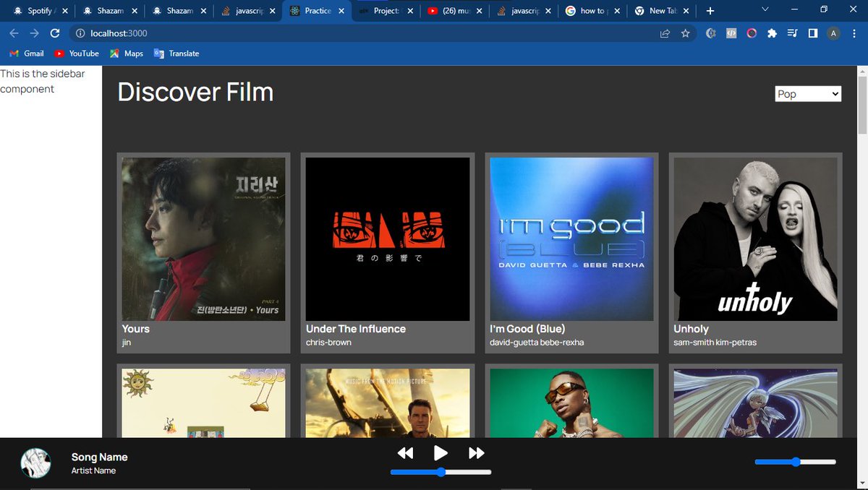The image size is (868, 490).
Task: Open a new browser tab
Action: click(710, 11)
